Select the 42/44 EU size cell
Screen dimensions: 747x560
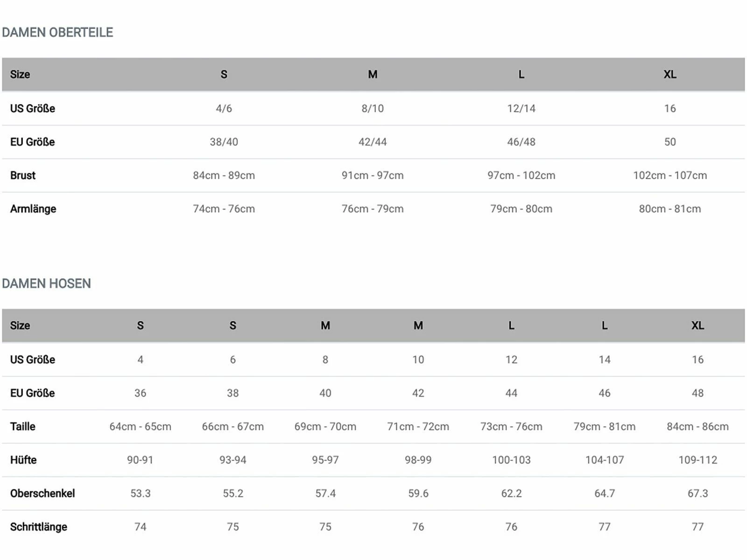372,142
